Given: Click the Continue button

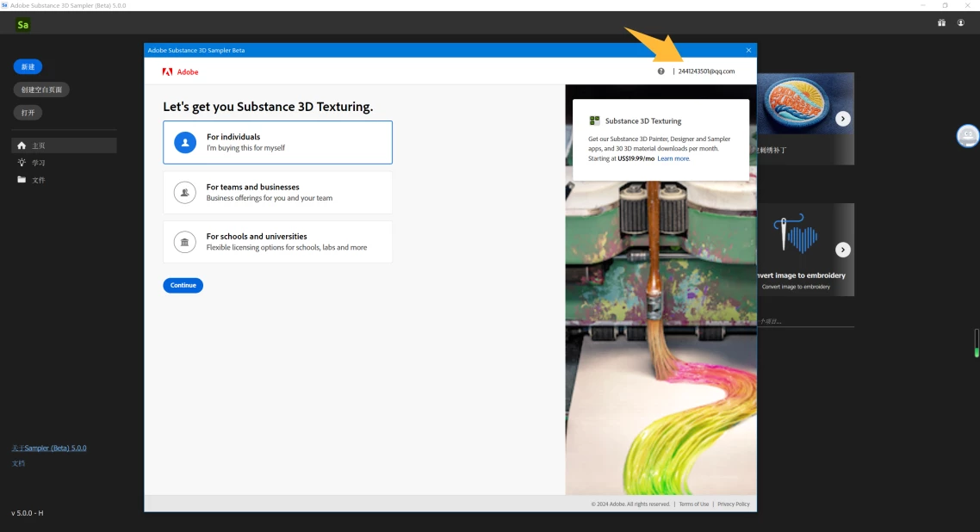Looking at the screenshot, I should point(183,285).
